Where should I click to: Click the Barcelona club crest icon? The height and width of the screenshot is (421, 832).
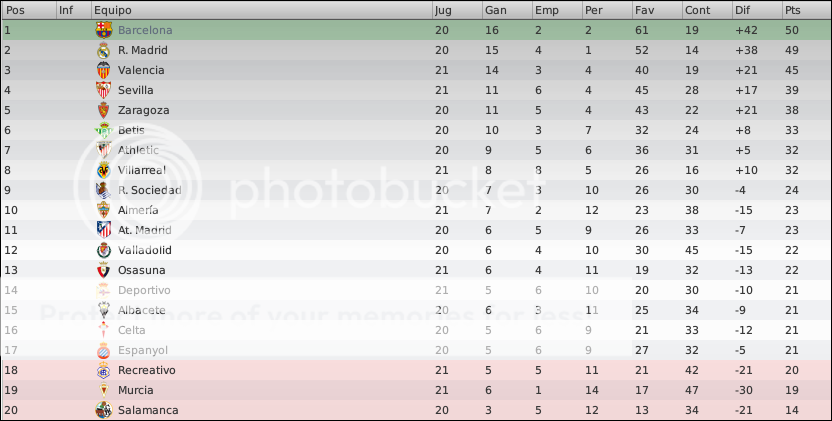click(103, 30)
